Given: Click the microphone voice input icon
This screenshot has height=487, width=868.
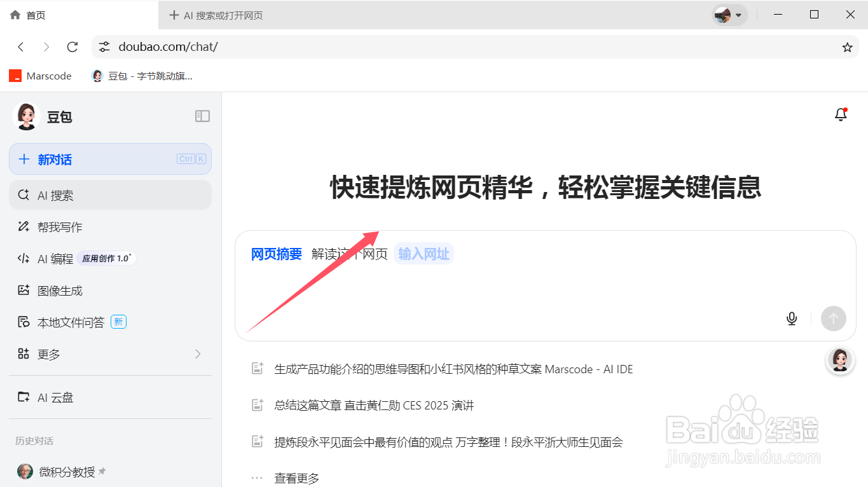Looking at the screenshot, I should (x=792, y=319).
